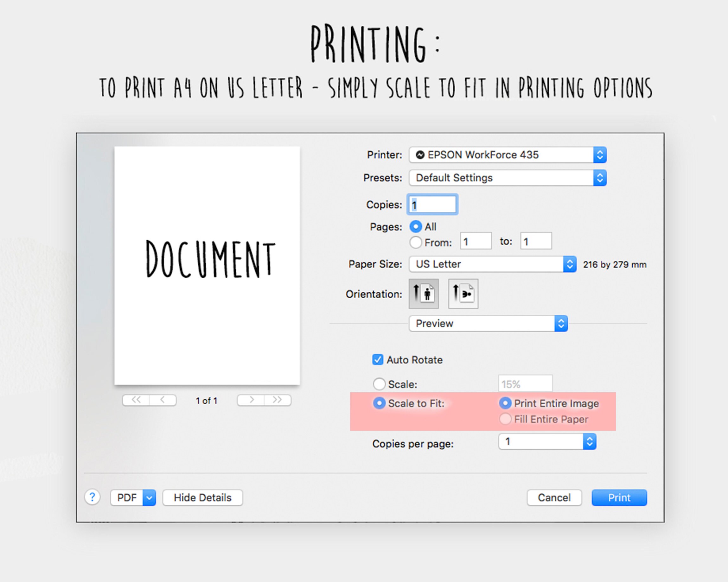Go to next page arrow
This screenshot has width=728, height=582.
251,400
